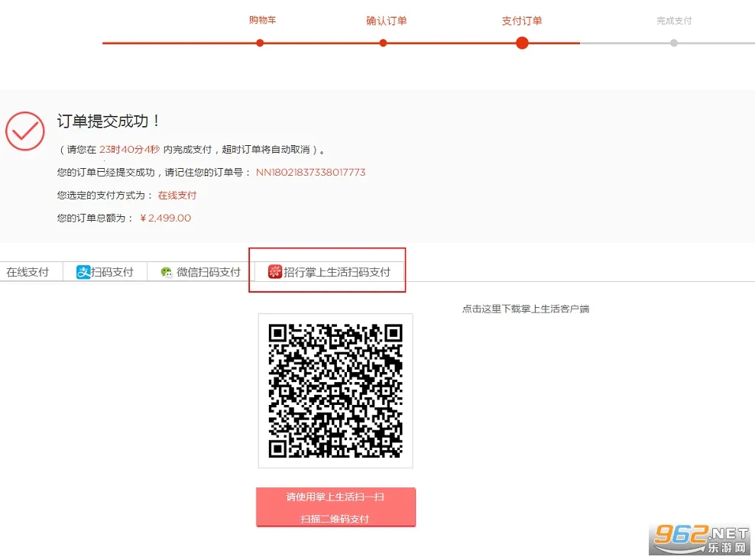
Task: Open the 招行掌上生活扫码支付 tab label
Action: point(337,272)
